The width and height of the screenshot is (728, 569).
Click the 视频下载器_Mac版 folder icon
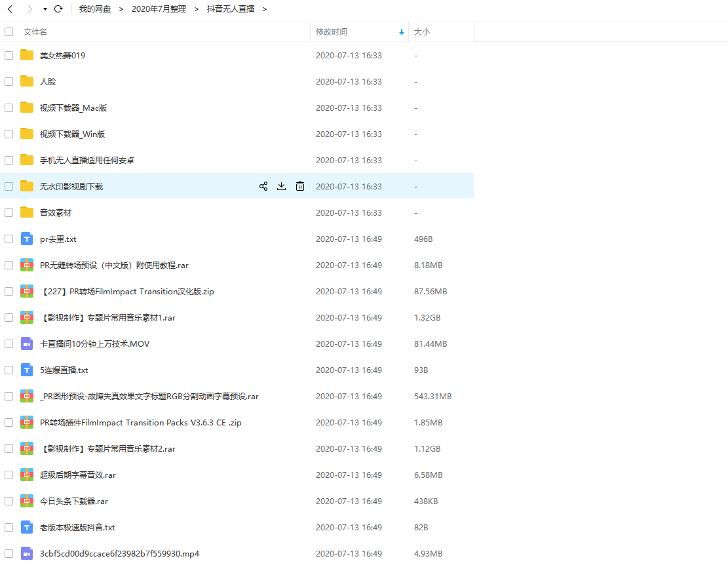27,108
